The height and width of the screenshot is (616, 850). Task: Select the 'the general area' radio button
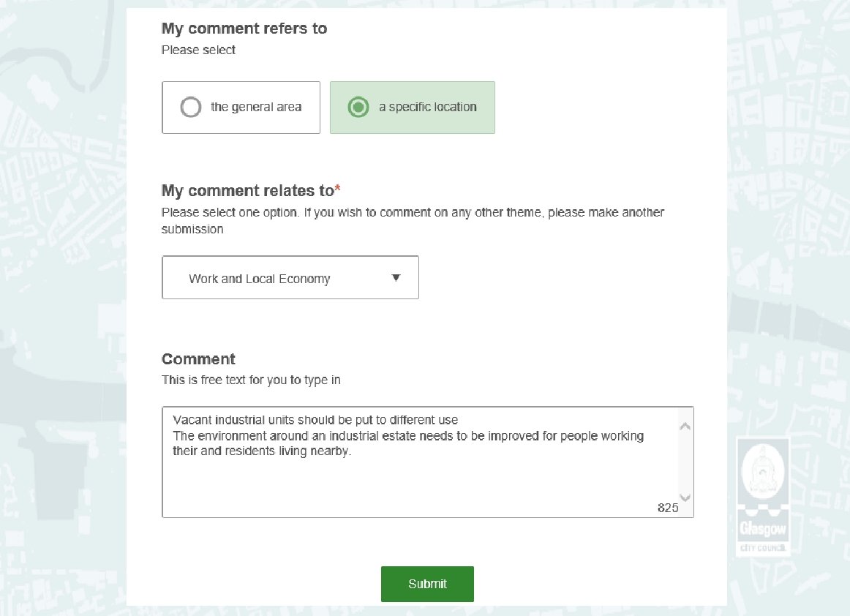pos(190,108)
